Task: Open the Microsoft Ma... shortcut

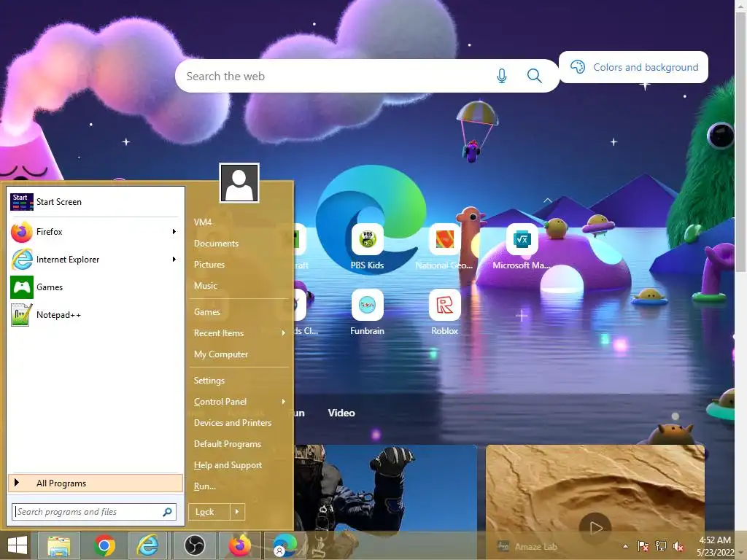Action: click(x=522, y=248)
